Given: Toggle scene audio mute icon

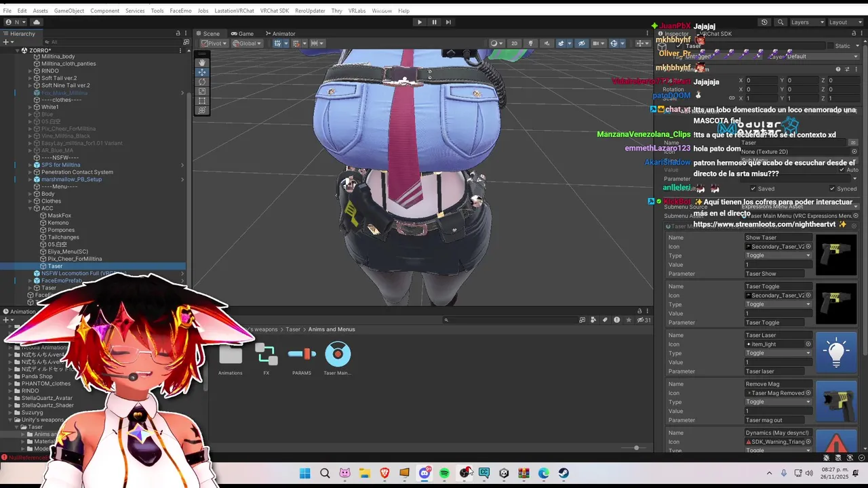Looking at the screenshot, I should click(546, 43).
